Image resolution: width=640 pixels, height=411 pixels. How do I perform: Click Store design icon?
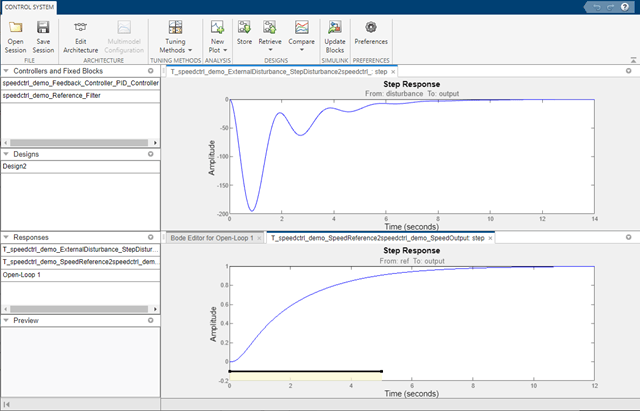[x=244, y=27]
